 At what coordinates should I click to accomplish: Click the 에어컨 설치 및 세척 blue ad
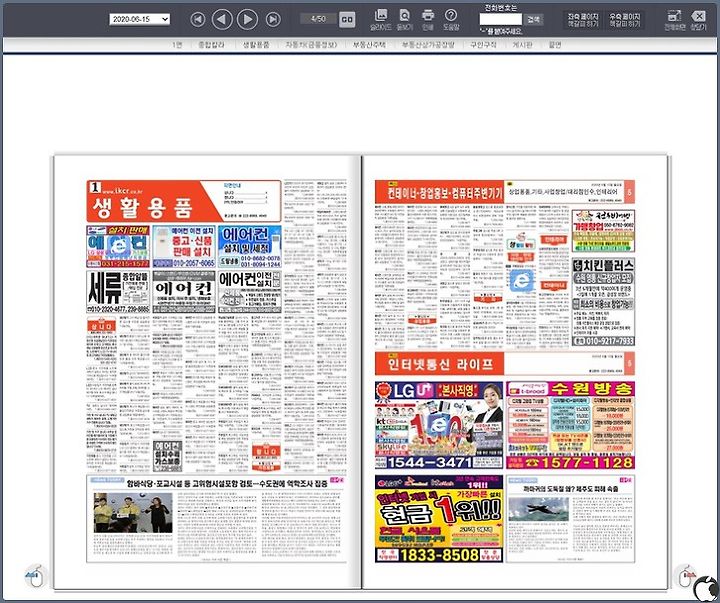pos(250,247)
